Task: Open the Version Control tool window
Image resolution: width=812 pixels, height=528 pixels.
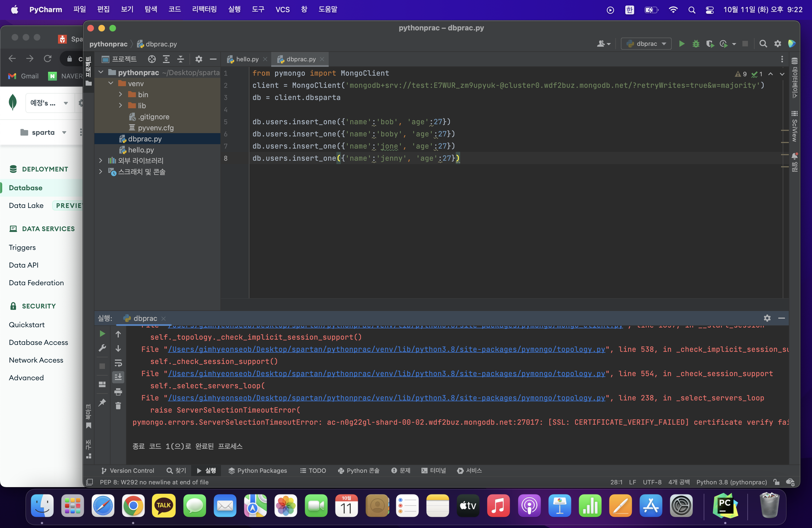Action: point(128,470)
